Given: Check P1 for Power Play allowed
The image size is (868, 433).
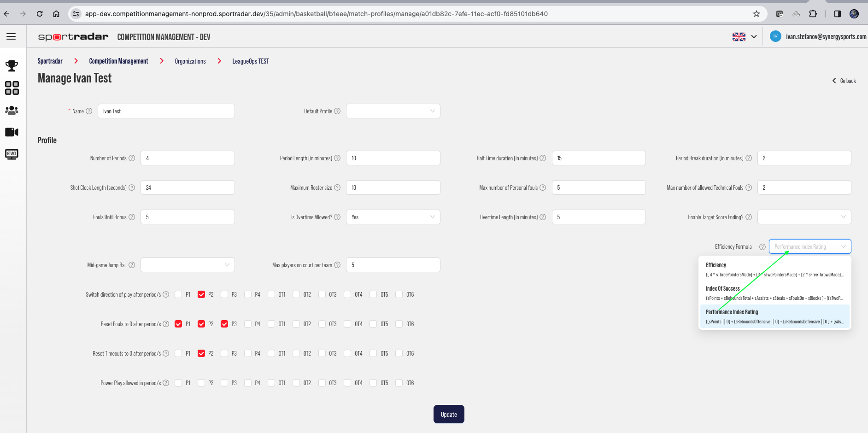Looking at the screenshot, I should click(178, 383).
